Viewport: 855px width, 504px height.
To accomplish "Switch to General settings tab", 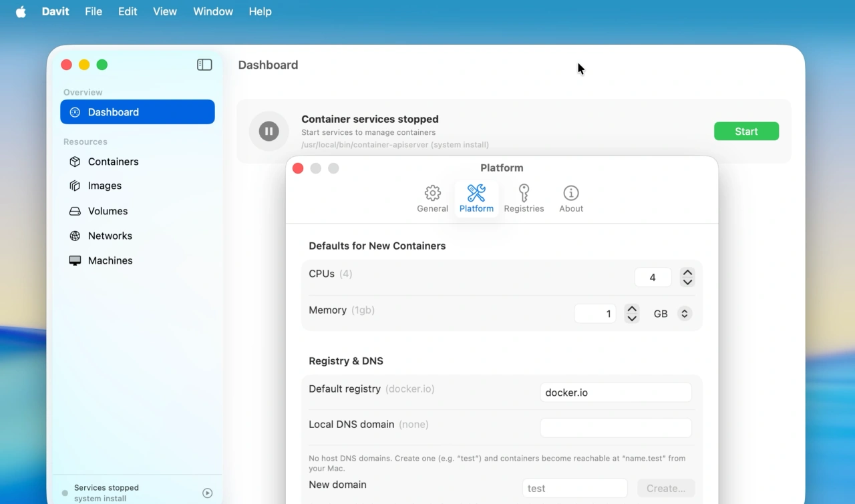I will click(432, 198).
